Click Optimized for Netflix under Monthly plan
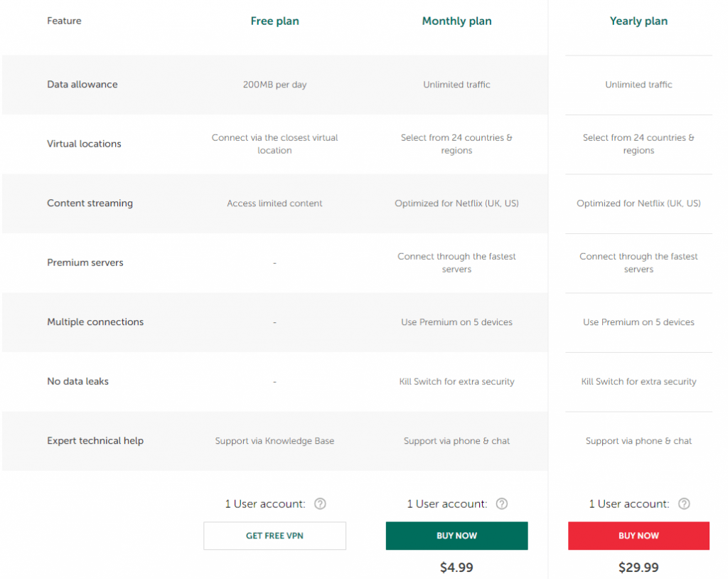 pyautogui.click(x=457, y=203)
